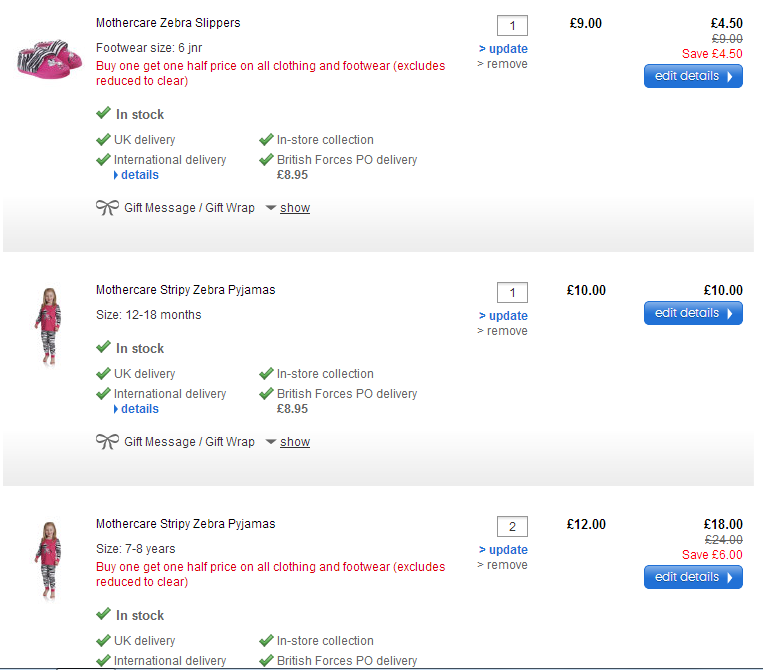
Task: Open the Zebra Slippers product thumbnail
Action: 43,57
